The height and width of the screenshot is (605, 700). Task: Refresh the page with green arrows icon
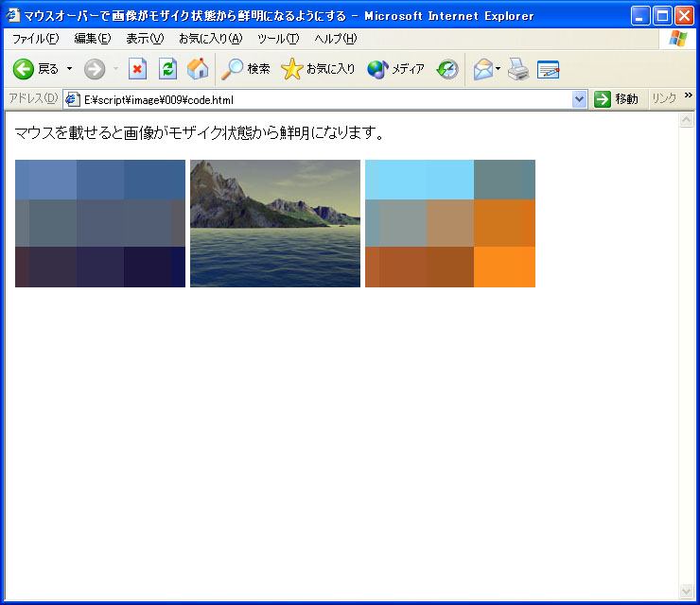(x=167, y=69)
